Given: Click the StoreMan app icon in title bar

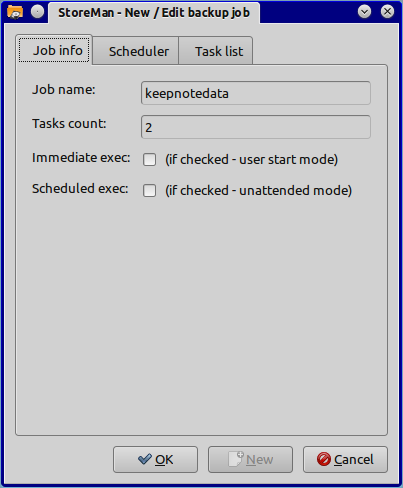Looking at the screenshot, I should (15, 12).
